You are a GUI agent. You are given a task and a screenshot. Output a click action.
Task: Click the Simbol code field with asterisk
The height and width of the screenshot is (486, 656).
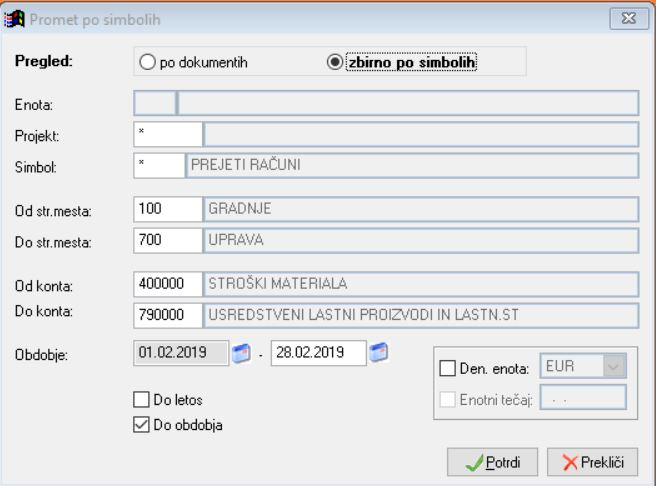tap(159, 166)
